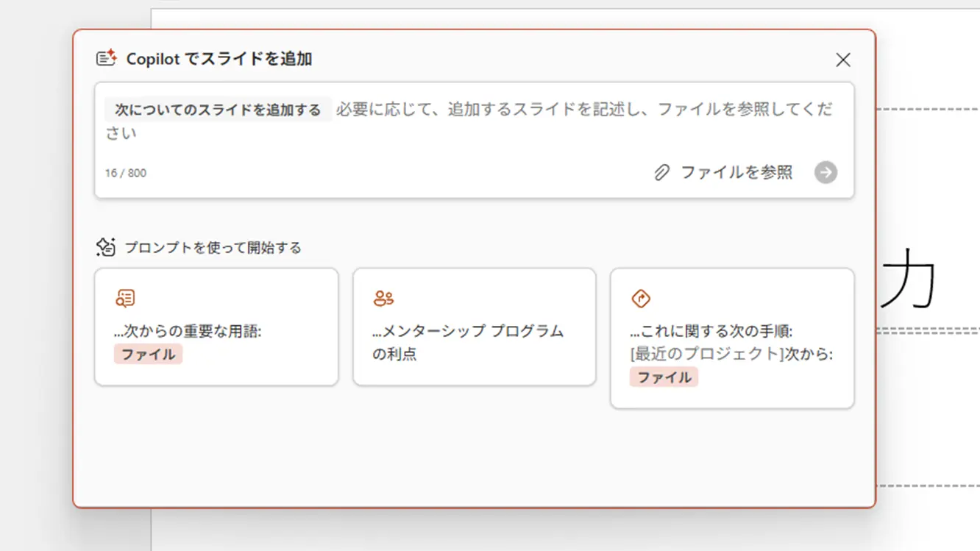Viewport: 980px width, 551px height.
Task: Click the next steps card diamond icon
Action: [x=641, y=299]
